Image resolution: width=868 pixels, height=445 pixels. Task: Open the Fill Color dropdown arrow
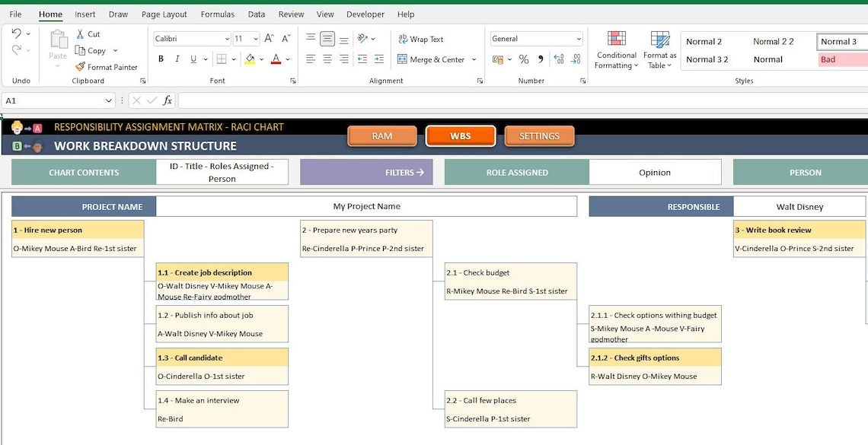[260, 59]
